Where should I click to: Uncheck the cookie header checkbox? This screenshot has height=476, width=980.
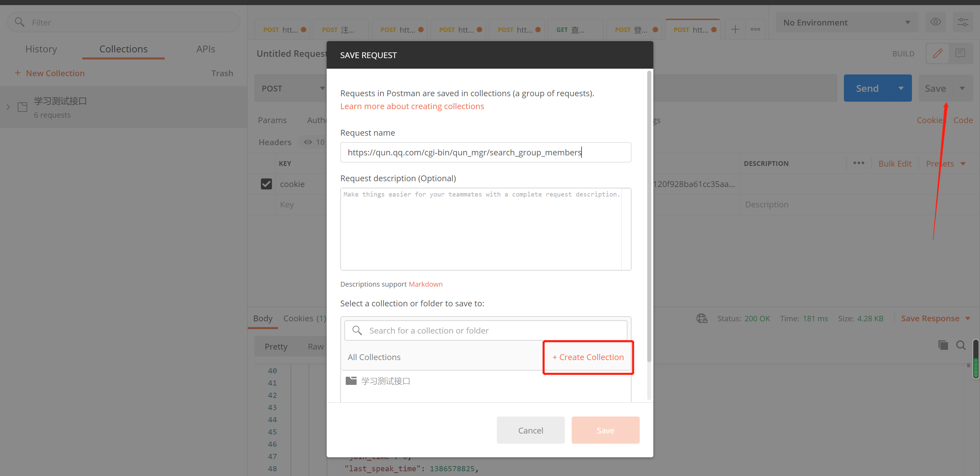tap(266, 184)
